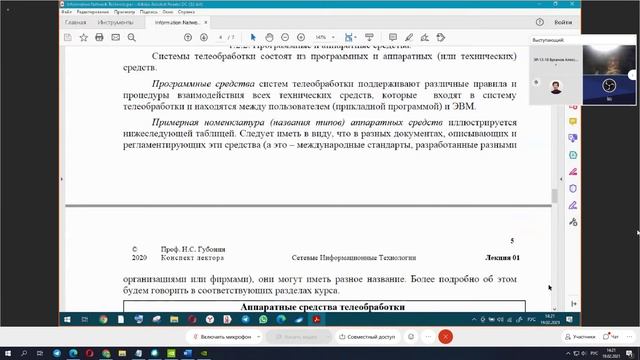This screenshot has height=360, width=640.
Task: Select the participant avatar thumbnail
Action: 556,87
